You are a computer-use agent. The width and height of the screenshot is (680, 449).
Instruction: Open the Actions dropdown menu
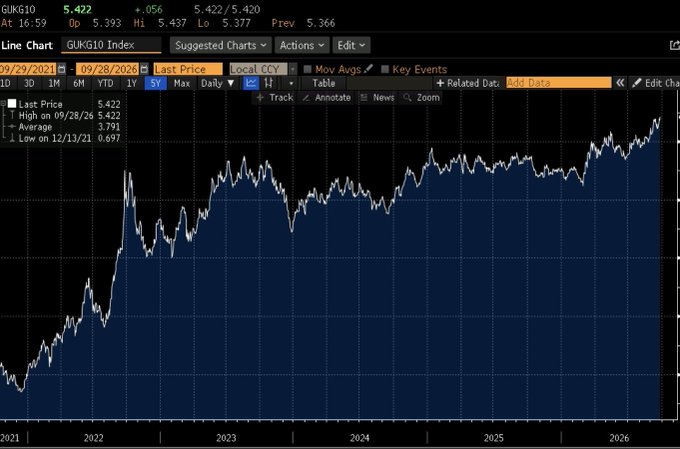[302, 45]
